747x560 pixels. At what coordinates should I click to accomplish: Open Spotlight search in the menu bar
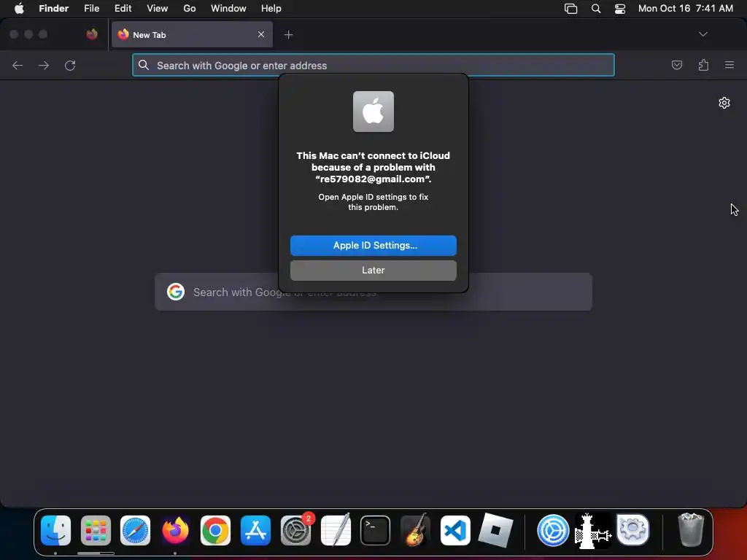596,8
